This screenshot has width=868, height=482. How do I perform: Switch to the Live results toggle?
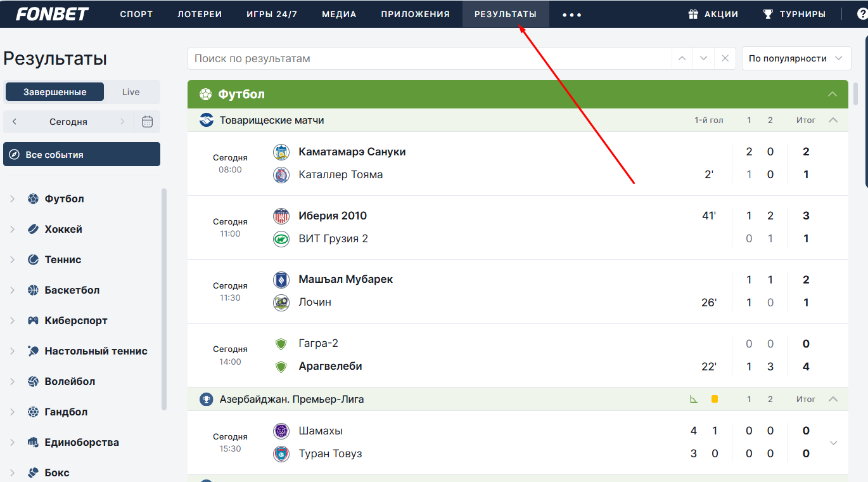tap(131, 92)
